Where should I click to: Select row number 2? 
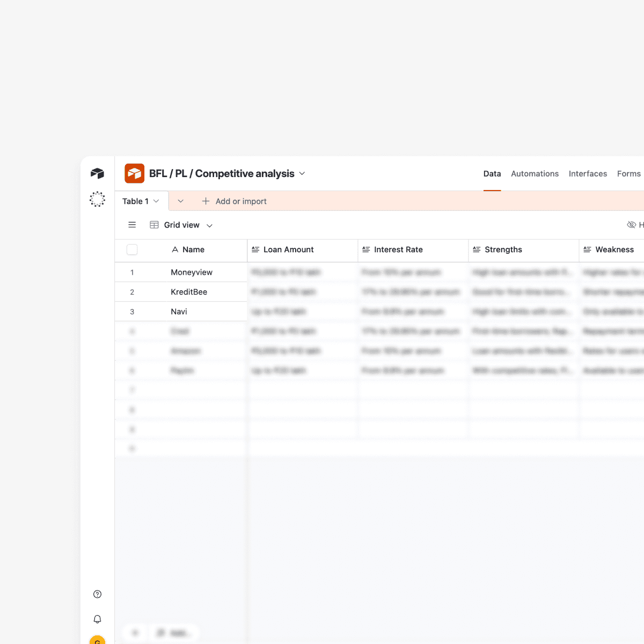pyautogui.click(x=132, y=292)
